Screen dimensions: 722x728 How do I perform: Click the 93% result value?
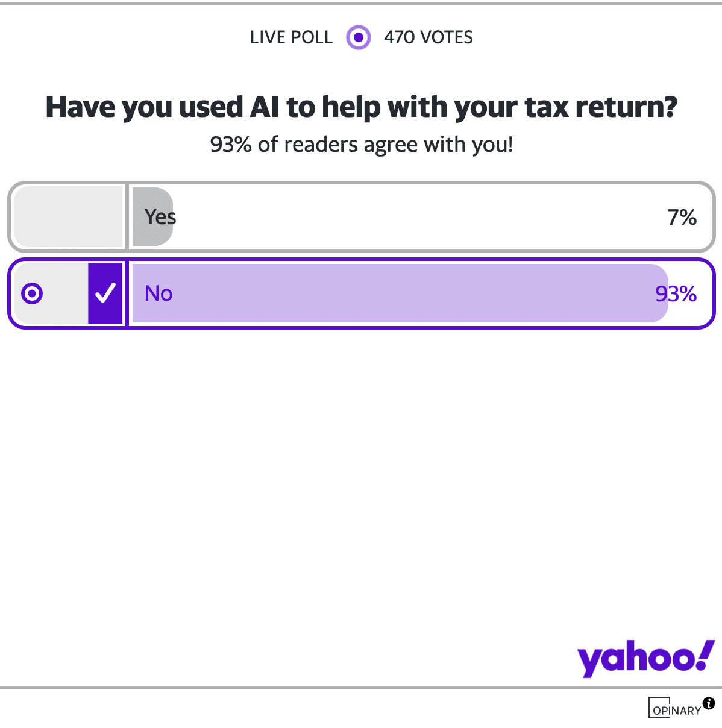coord(676,293)
